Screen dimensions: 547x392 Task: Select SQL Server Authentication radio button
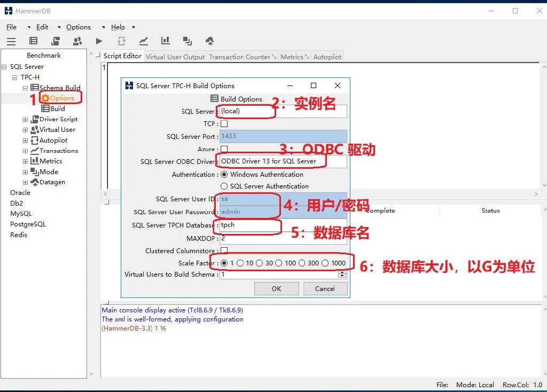point(224,186)
